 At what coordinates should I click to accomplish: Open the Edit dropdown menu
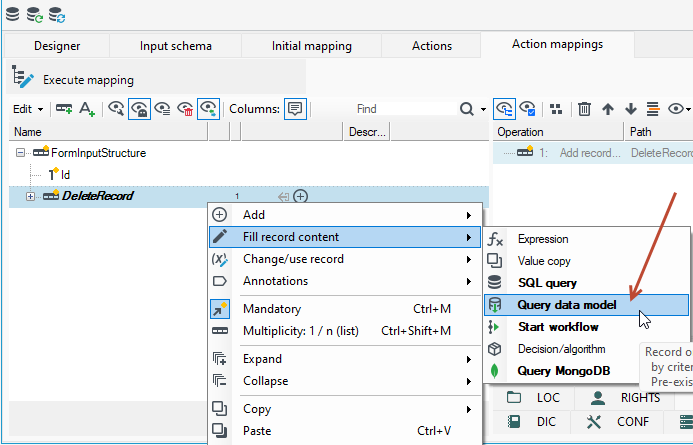point(28,109)
